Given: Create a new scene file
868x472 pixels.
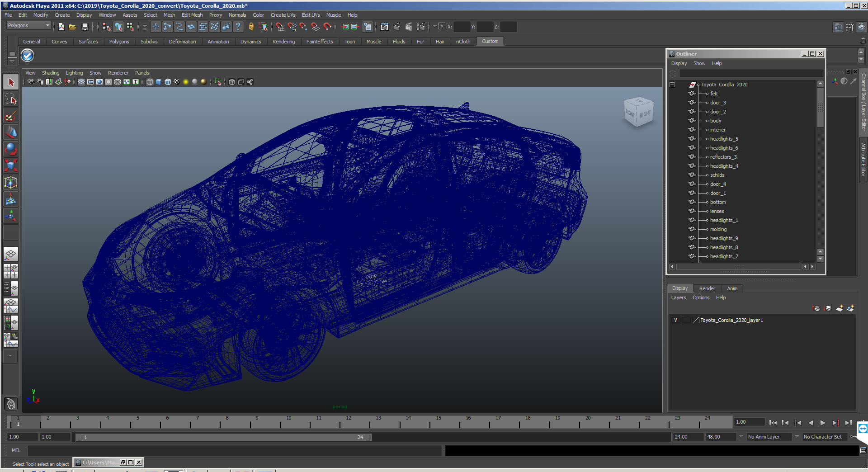Looking at the screenshot, I should coord(61,27).
